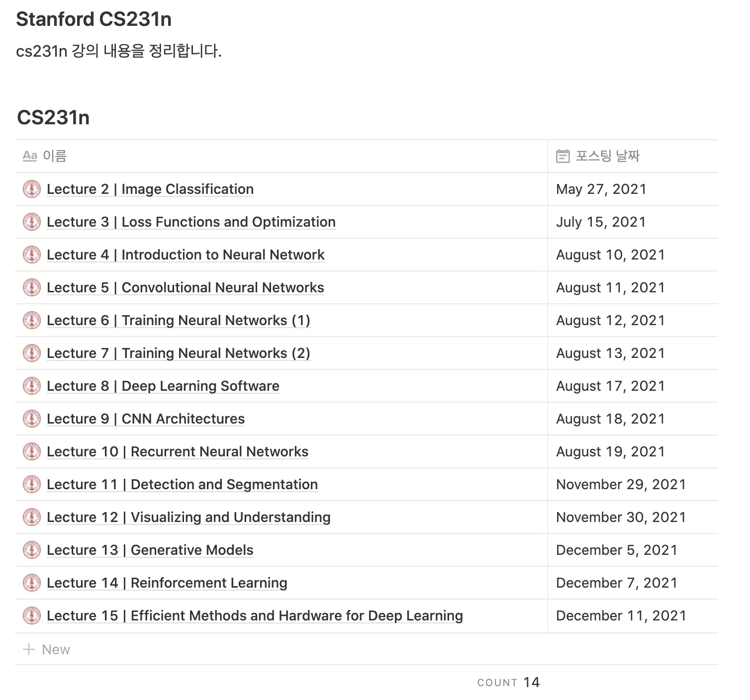Click the Aa text icon in the 이름 header
This screenshot has width=750, height=700.
point(30,156)
